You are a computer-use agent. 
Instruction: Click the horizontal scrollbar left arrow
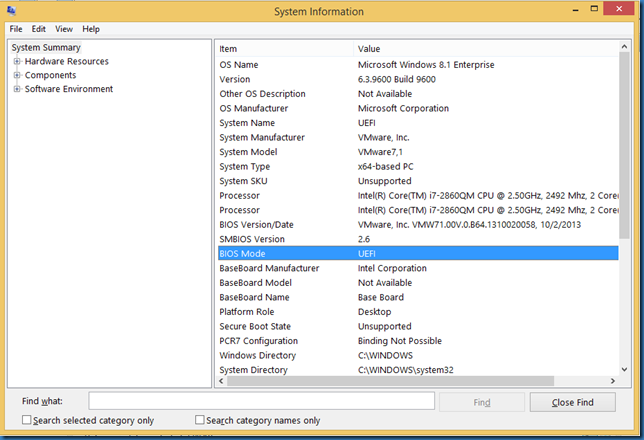coord(221,381)
